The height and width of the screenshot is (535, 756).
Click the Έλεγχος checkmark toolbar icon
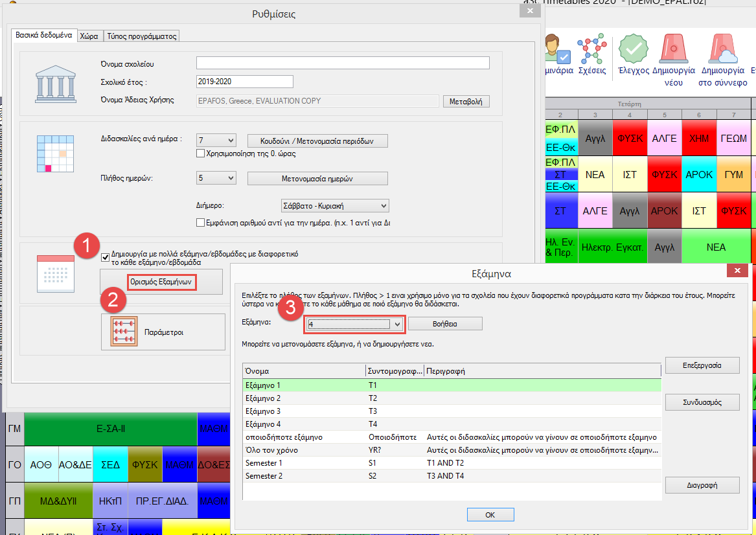[634, 49]
